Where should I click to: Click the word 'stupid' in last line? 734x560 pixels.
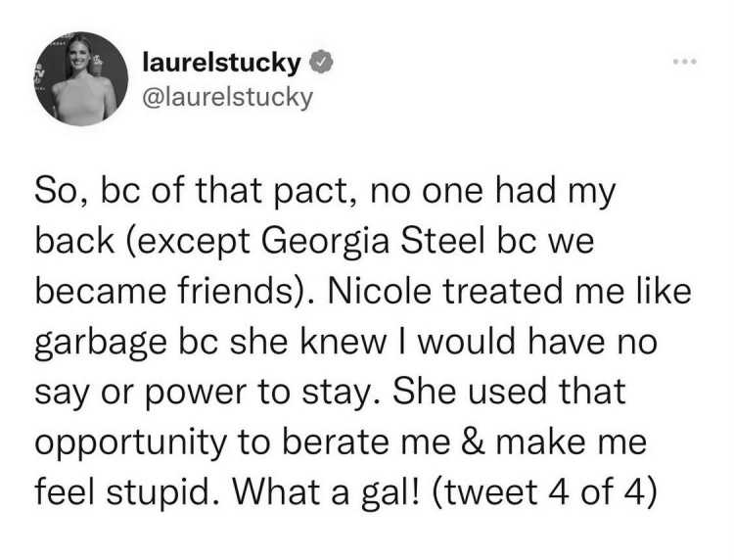click(x=158, y=493)
